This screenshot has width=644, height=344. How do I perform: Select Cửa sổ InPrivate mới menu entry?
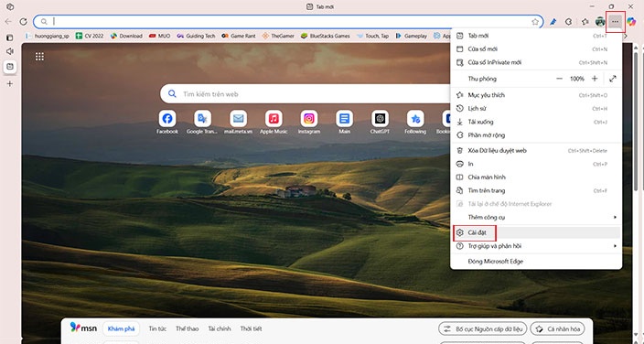pyautogui.click(x=536, y=62)
